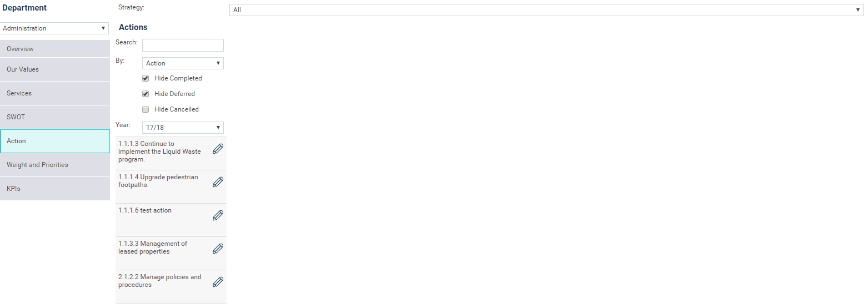Open the KPIs tab

tap(55, 189)
